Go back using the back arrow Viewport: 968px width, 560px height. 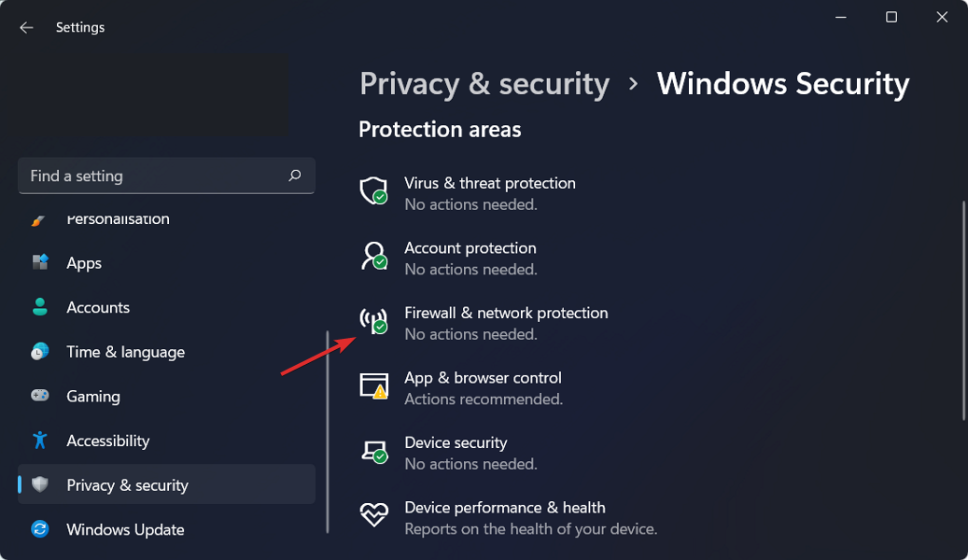tap(26, 28)
